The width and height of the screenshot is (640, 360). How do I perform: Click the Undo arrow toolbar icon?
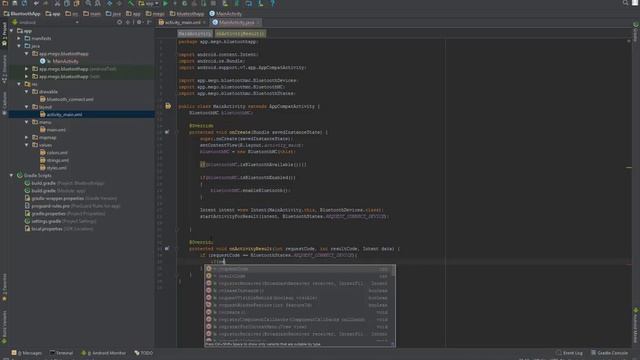pyautogui.click(x=36, y=3)
